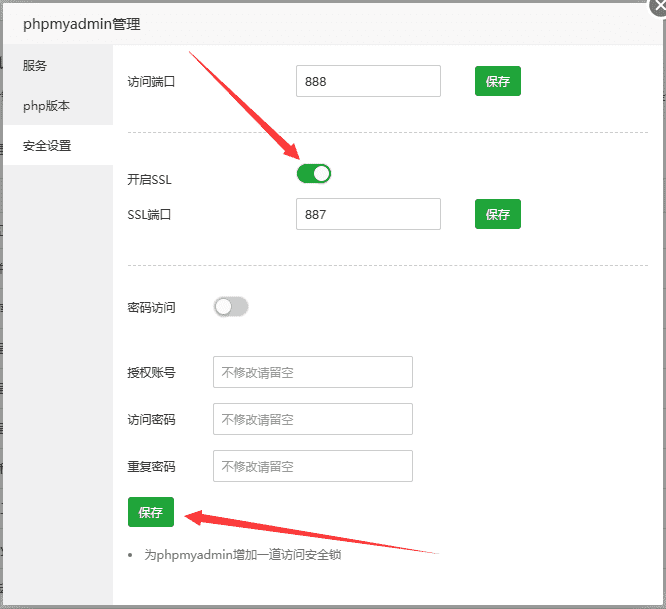Viewport: 666px width, 609px height.
Task: Click the SSL端口 input field showing 887
Action: point(368,214)
